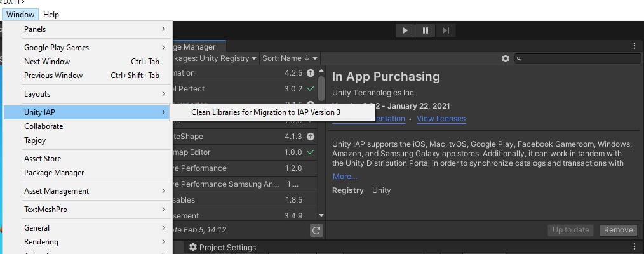Select the Tapjoy menu entry

(88, 140)
